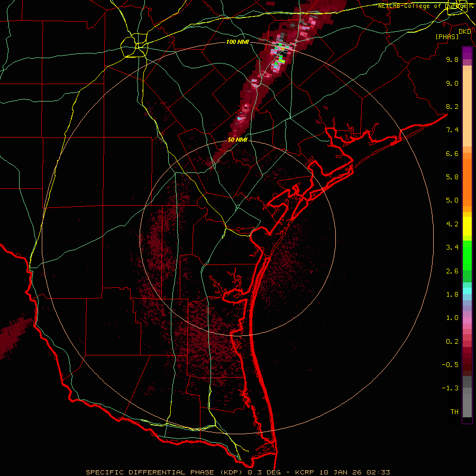Click the dark maroon segment of color bar
Screen dimensions: 476x476
[x=467, y=364]
